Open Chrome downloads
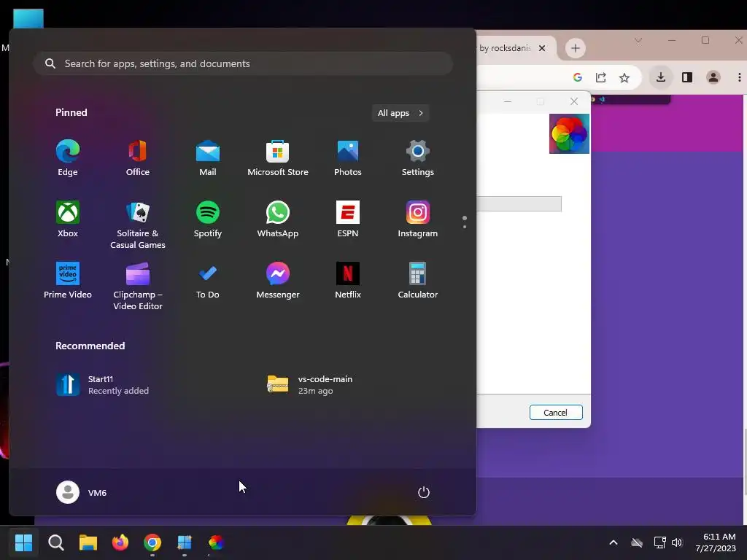Viewport: 747px width, 560px height. pyautogui.click(x=661, y=77)
